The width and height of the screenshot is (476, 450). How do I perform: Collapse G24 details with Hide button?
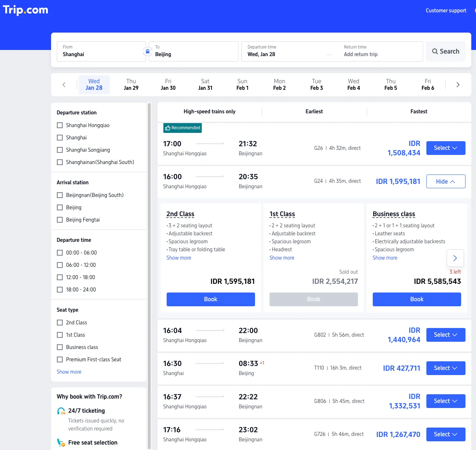click(446, 181)
